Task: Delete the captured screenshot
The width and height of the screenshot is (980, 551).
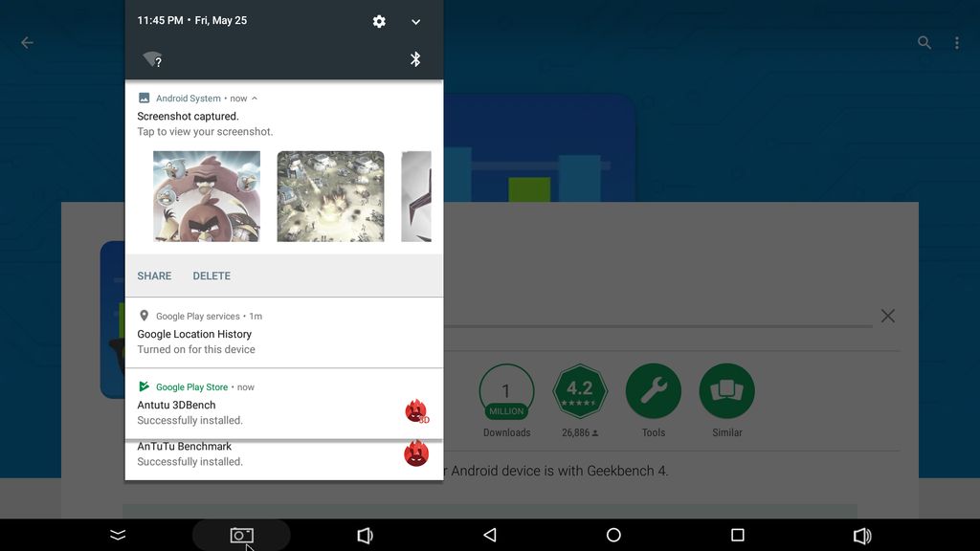Action: (212, 276)
